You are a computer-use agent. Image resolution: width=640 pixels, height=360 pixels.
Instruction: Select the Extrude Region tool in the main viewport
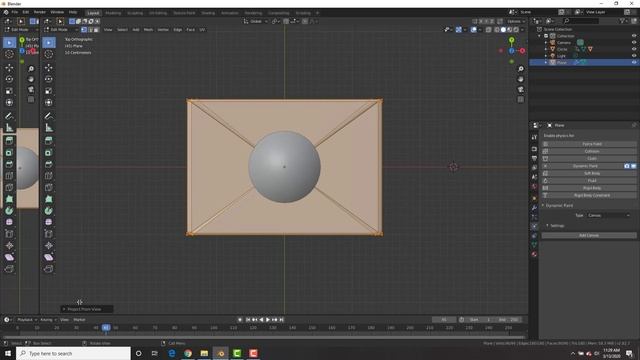(49, 141)
